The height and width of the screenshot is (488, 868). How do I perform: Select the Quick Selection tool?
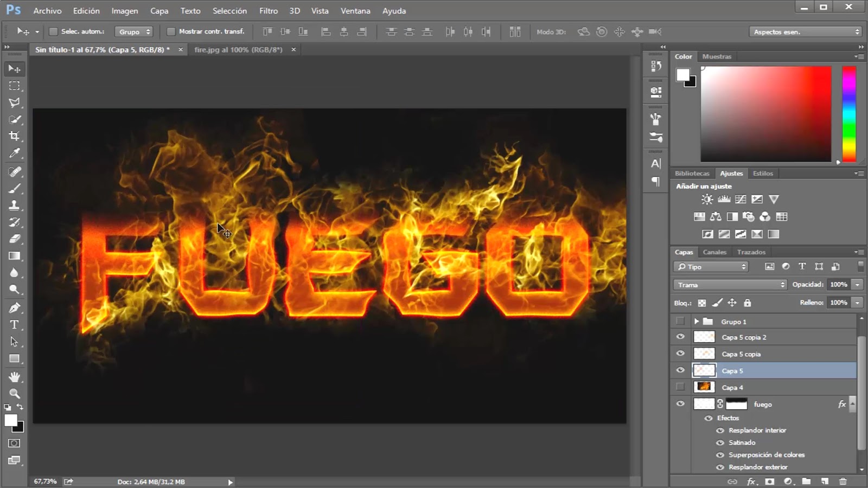tap(15, 119)
